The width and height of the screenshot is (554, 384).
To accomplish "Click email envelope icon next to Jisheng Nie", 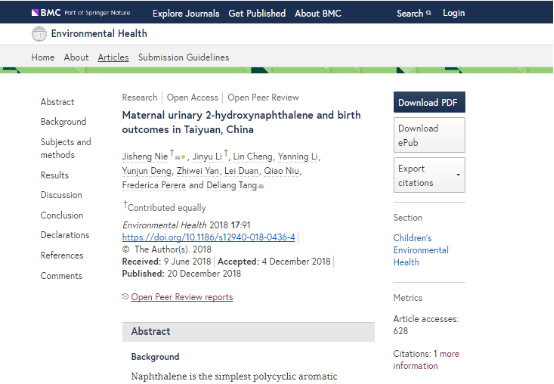I will [x=177, y=157].
